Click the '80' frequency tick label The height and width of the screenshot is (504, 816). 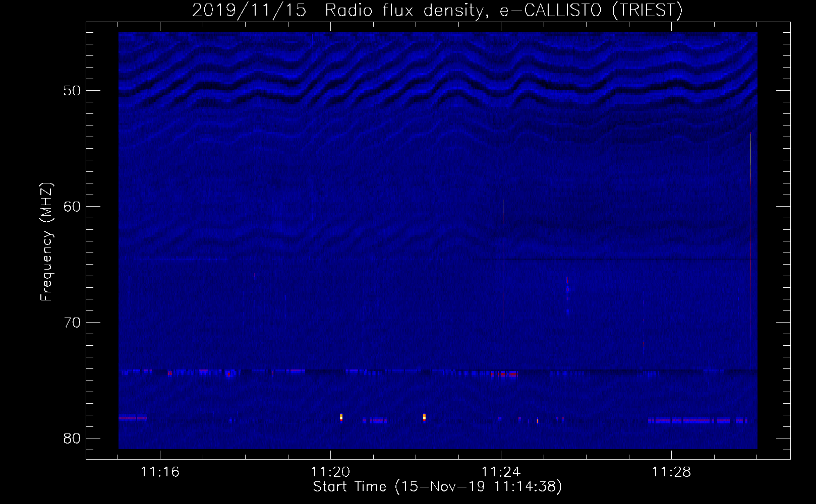tap(72, 438)
